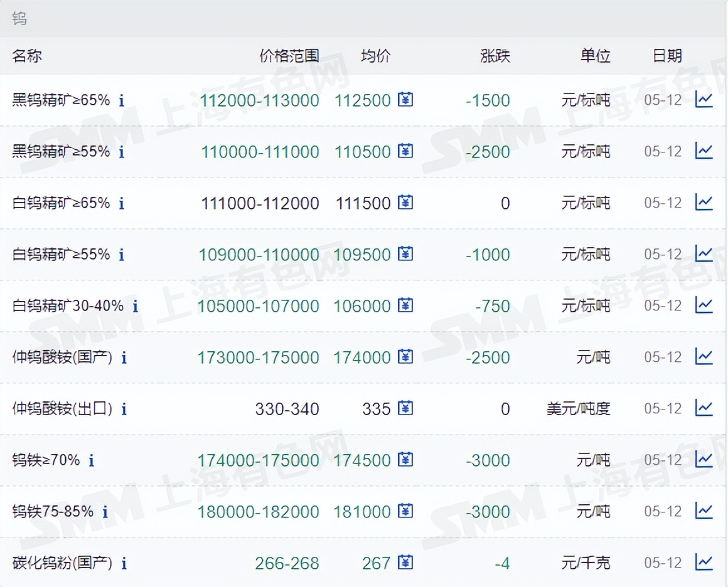Click the 单位 column header
This screenshot has width=728, height=587.
coord(596,56)
